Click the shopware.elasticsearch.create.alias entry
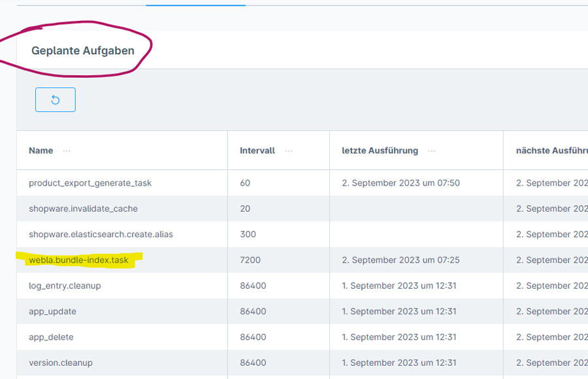 pos(101,235)
